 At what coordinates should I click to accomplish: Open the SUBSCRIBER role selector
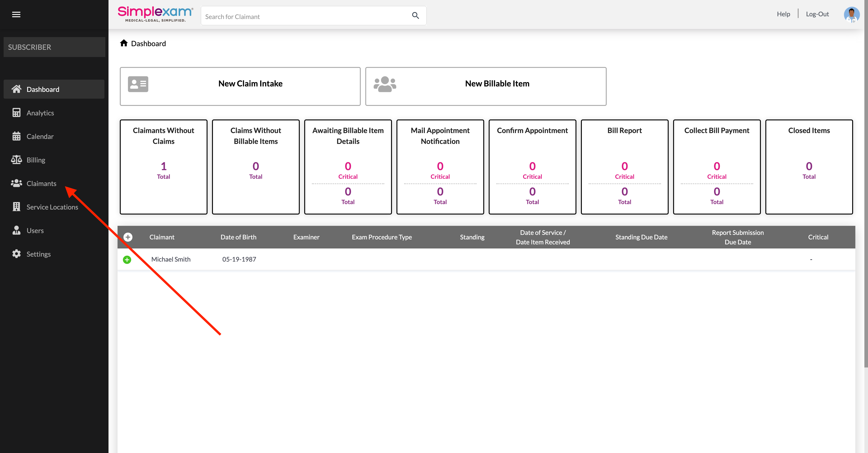54,47
